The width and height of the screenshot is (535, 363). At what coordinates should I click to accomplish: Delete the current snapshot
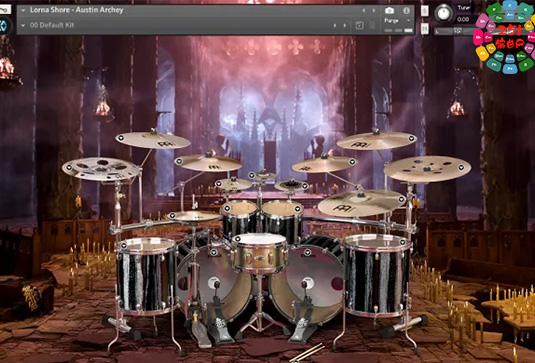(372, 25)
